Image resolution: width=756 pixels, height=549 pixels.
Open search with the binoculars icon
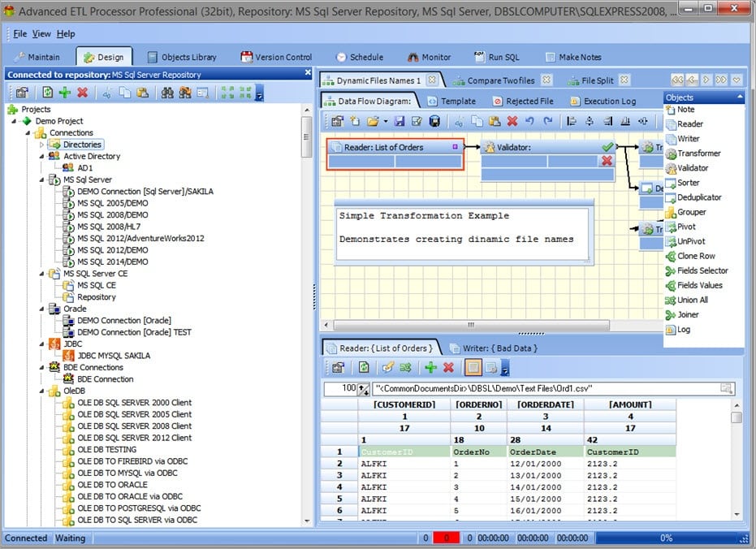tap(166, 94)
